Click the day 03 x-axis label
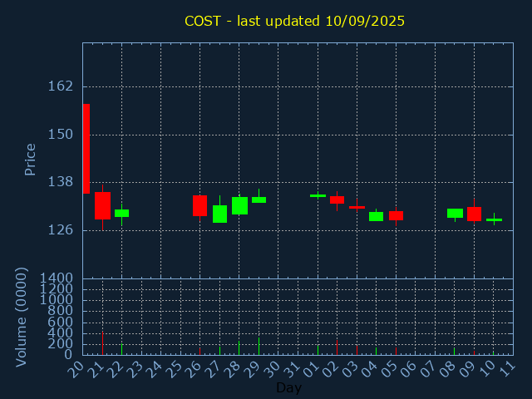The width and height of the screenshot is (532, 399). (350, 369)
